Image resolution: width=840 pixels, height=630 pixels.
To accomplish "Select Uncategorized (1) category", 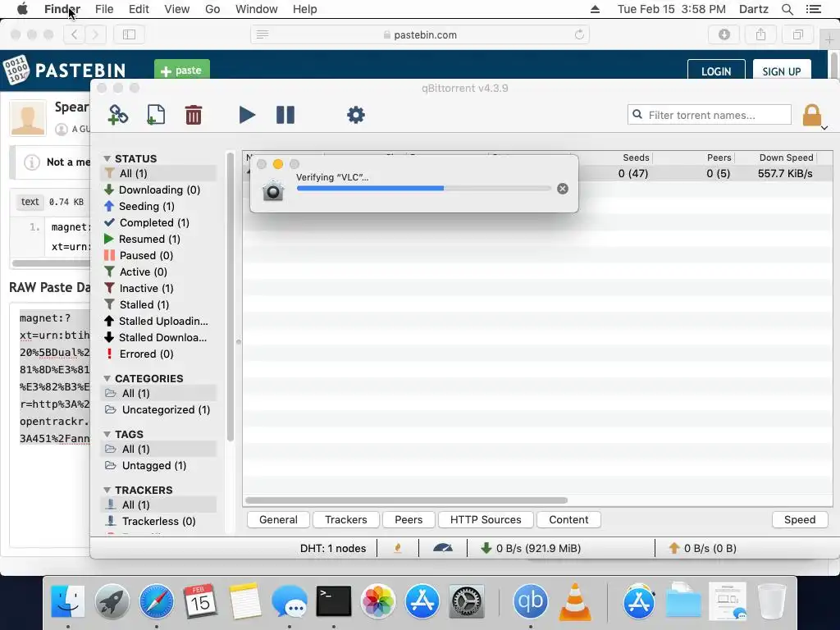I will tap(158, 410).
